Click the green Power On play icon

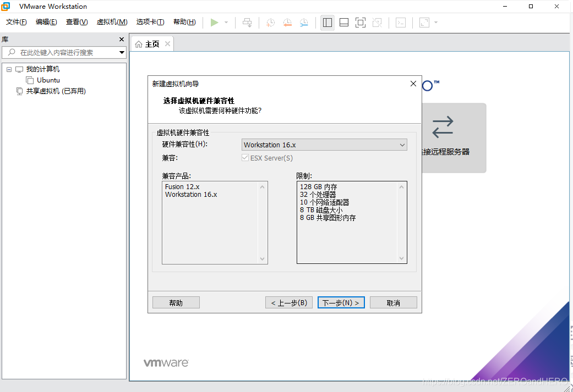[x=215, y=23]
